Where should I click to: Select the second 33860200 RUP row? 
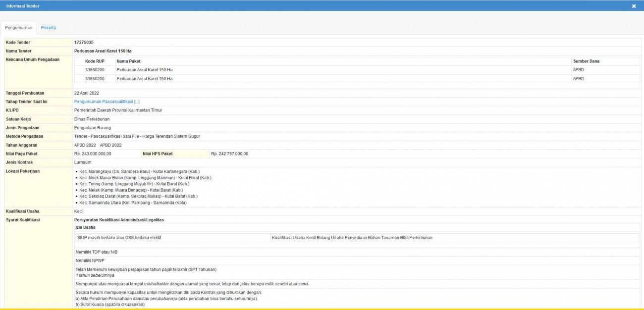click(95, 79)
